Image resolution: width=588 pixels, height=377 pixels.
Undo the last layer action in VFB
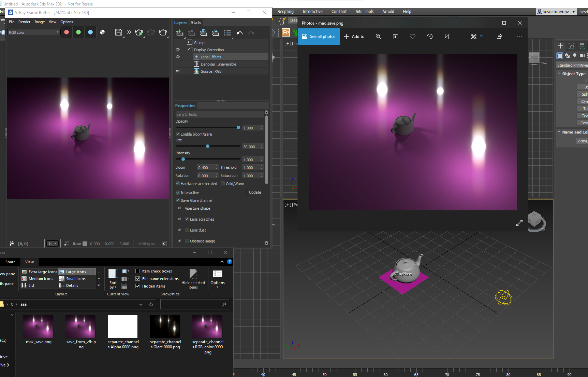(x=240, y=33)
